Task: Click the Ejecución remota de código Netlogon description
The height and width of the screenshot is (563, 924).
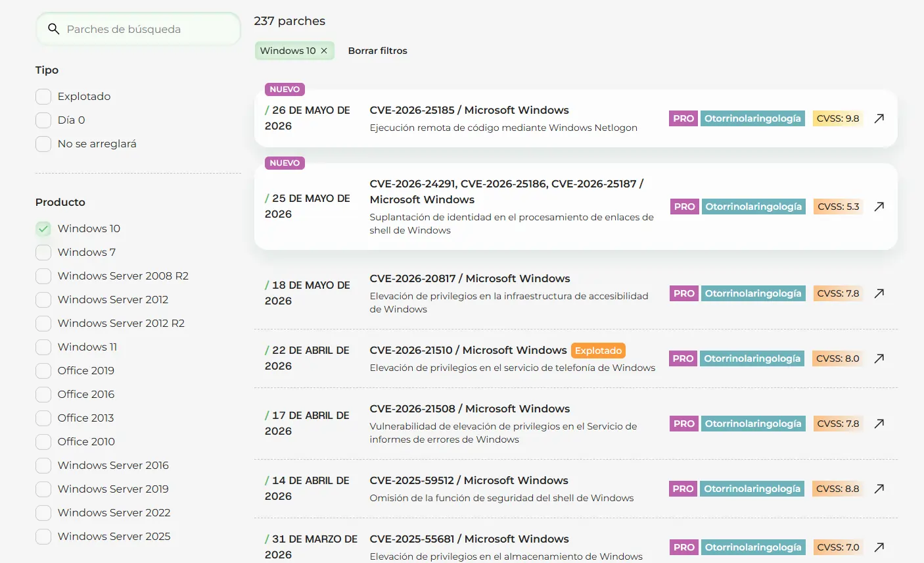Action: (x=503, y=128)
